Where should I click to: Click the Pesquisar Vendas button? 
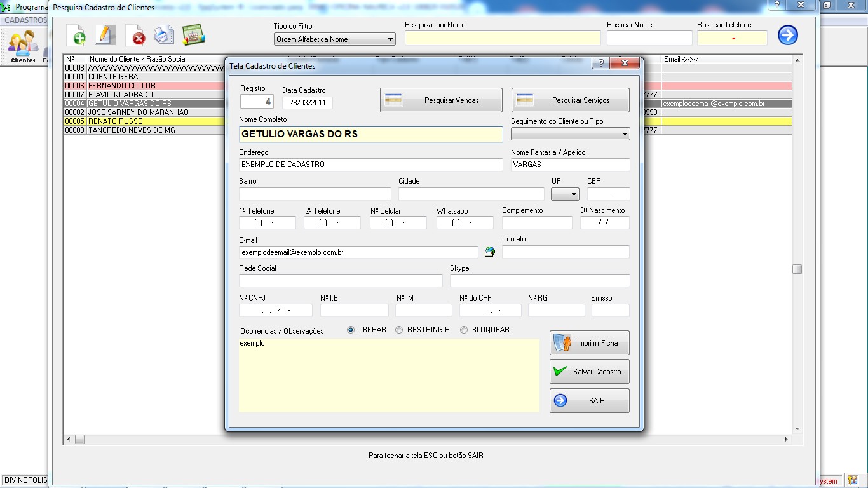tap(441, 100)
